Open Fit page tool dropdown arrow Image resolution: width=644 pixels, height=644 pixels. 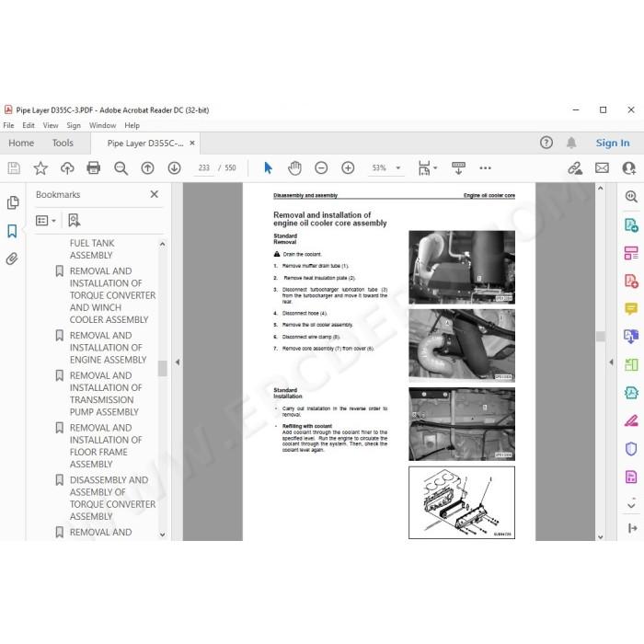click(x=435, y=167)
